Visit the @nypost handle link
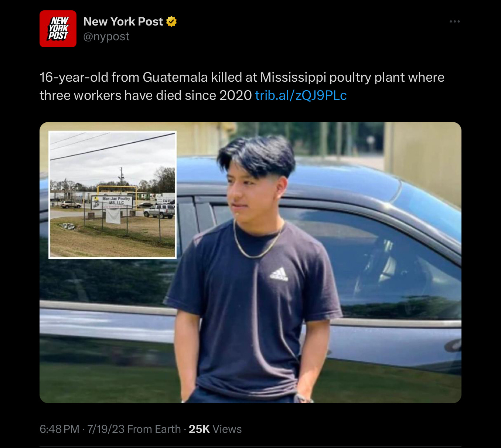 pos(106,37)
